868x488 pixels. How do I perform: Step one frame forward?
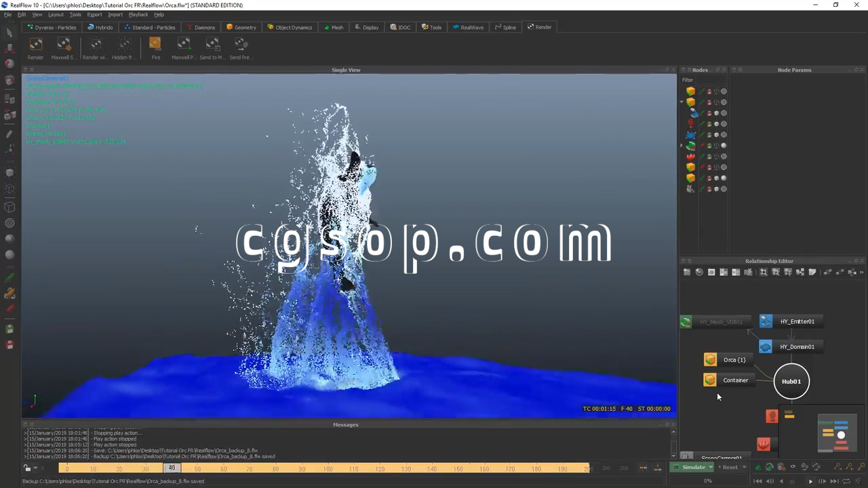click(822, 481)
